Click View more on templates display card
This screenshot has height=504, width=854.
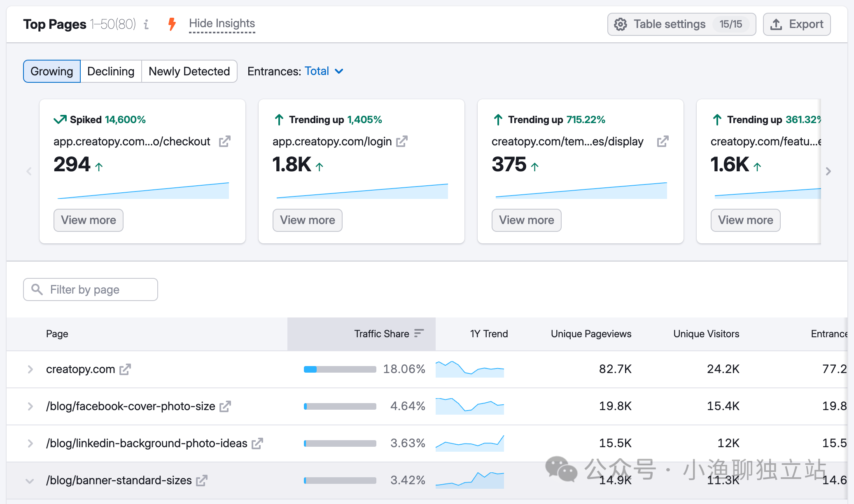527,220
